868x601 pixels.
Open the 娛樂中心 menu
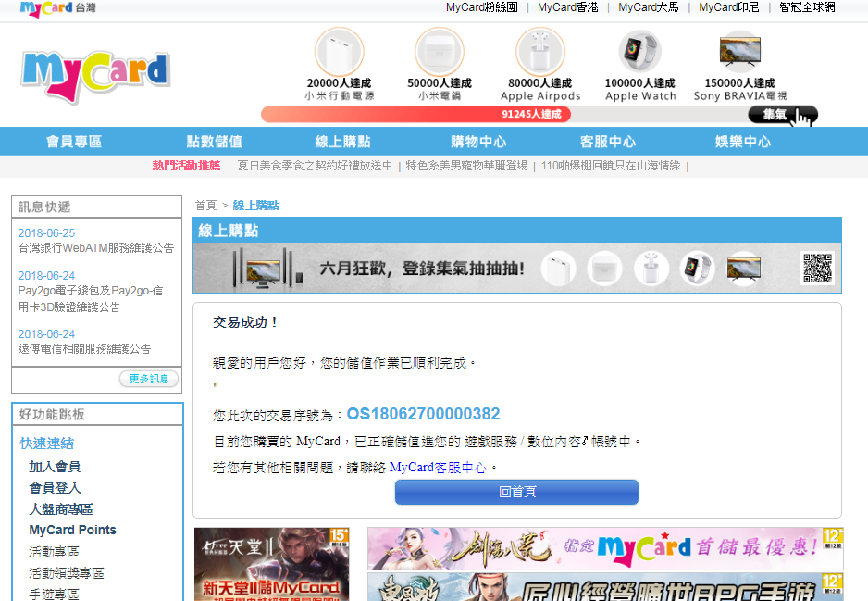pos(743,142)
